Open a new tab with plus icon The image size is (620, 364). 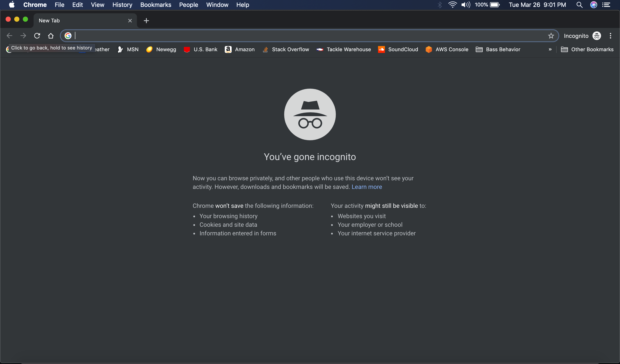click(146, 21)
